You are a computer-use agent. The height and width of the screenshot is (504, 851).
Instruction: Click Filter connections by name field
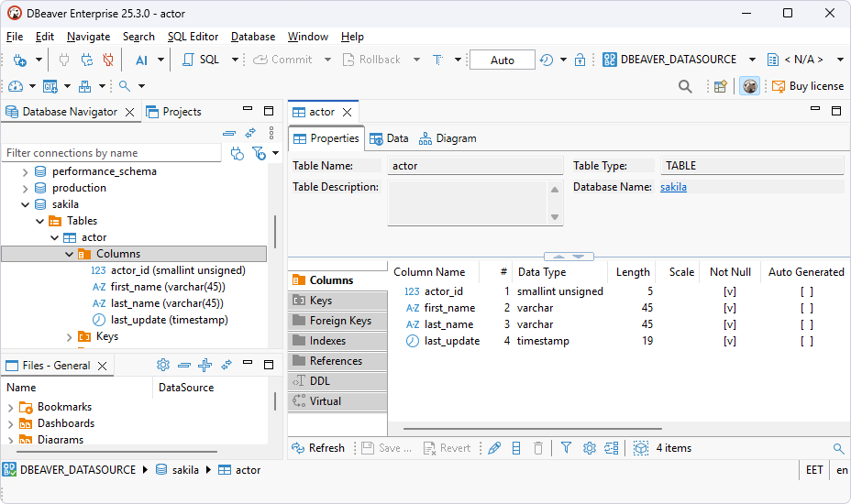(x=112, y=153)
